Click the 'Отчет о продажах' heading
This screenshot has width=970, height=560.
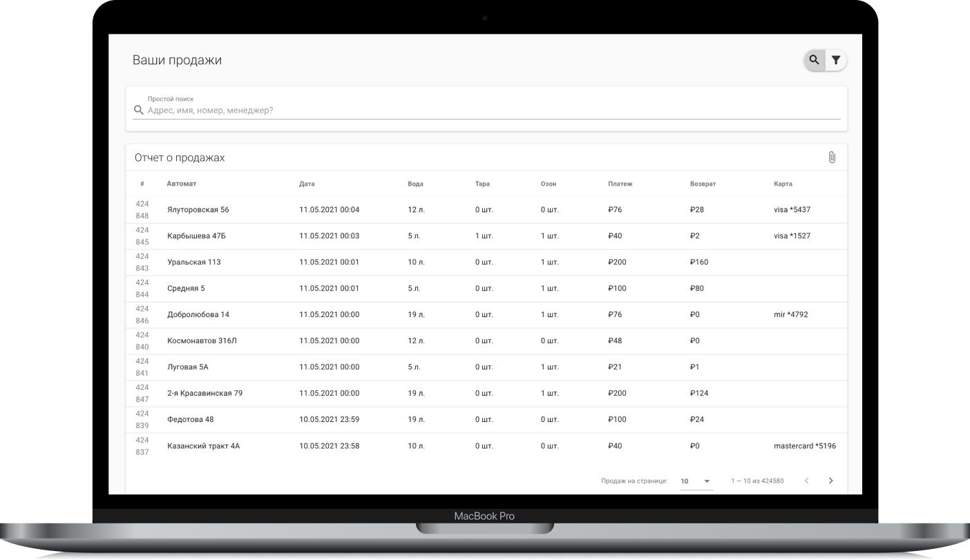pyautogui.click(x=180, y=158)
